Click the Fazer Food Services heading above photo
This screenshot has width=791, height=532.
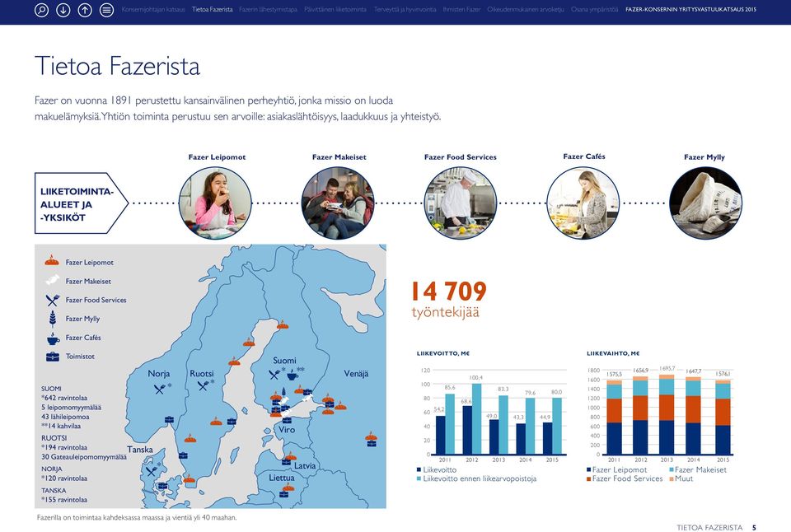460,156
